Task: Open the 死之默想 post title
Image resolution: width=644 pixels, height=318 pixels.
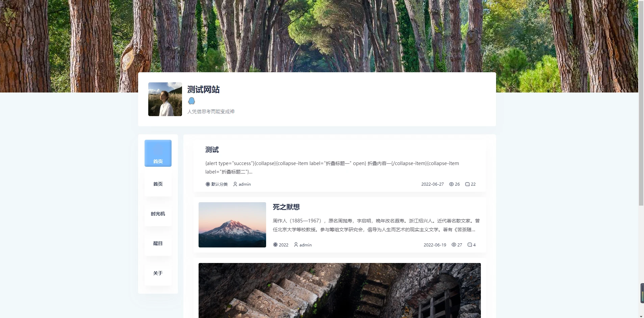Action: [x=286, y=207]
